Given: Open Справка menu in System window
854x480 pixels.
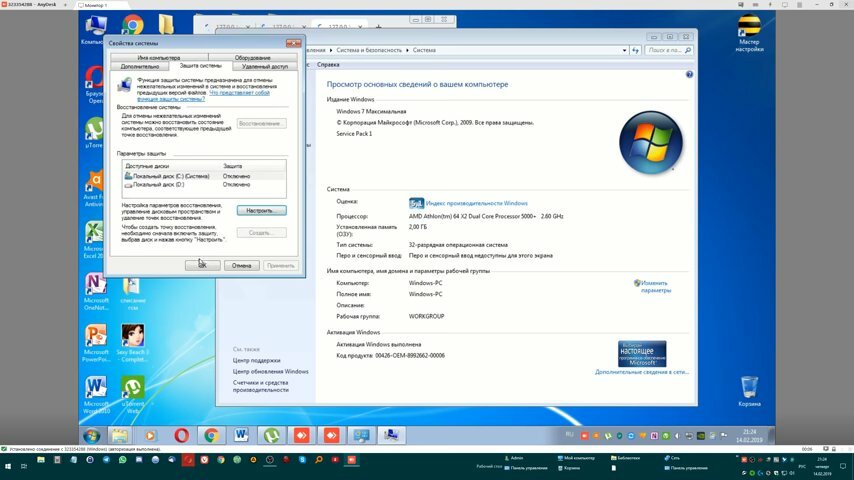Looking at the screenshot, I should [x=328, y=64].
